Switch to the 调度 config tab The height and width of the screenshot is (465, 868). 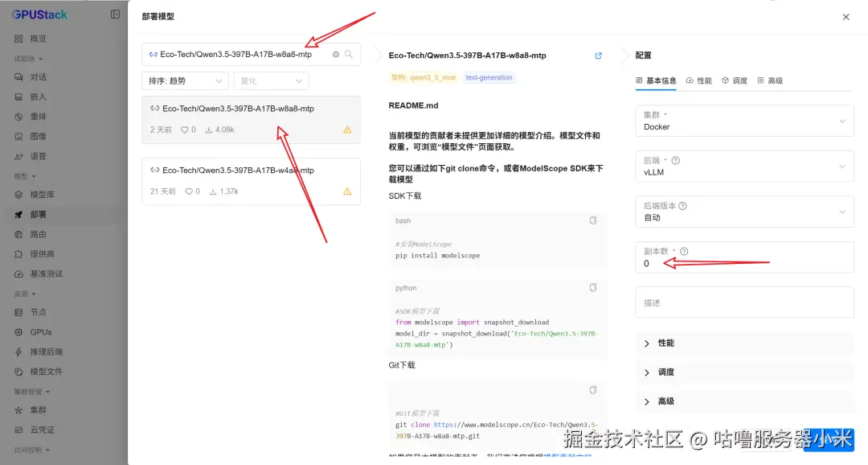(x=735, y=81)
